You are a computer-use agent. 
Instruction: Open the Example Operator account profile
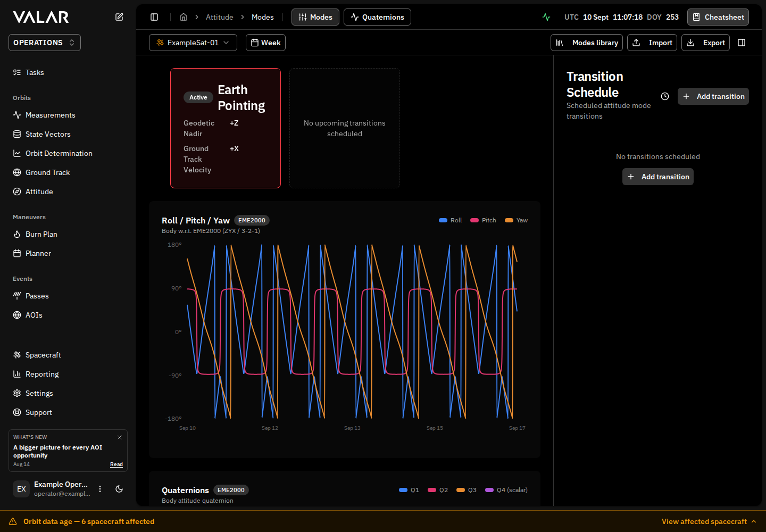pyautogui.click(x=52, y=489)
